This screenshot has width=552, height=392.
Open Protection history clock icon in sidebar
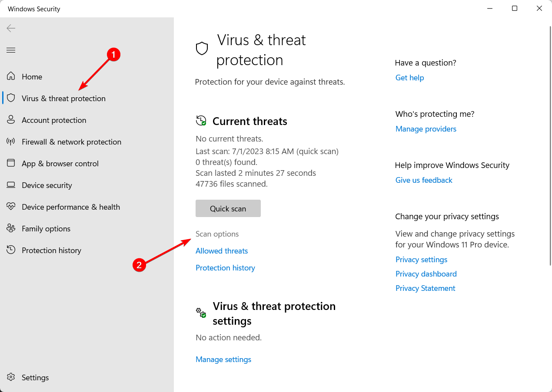(11, 250)
